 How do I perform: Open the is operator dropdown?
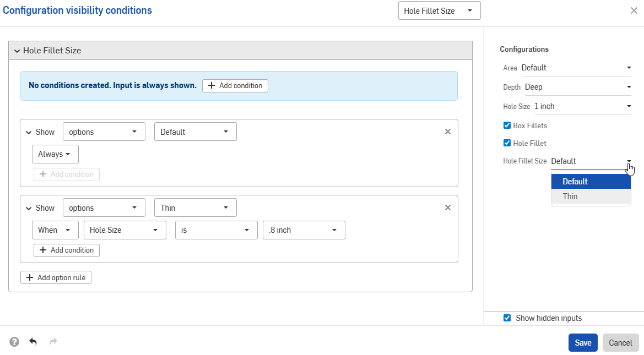click(x=216, y=230)
